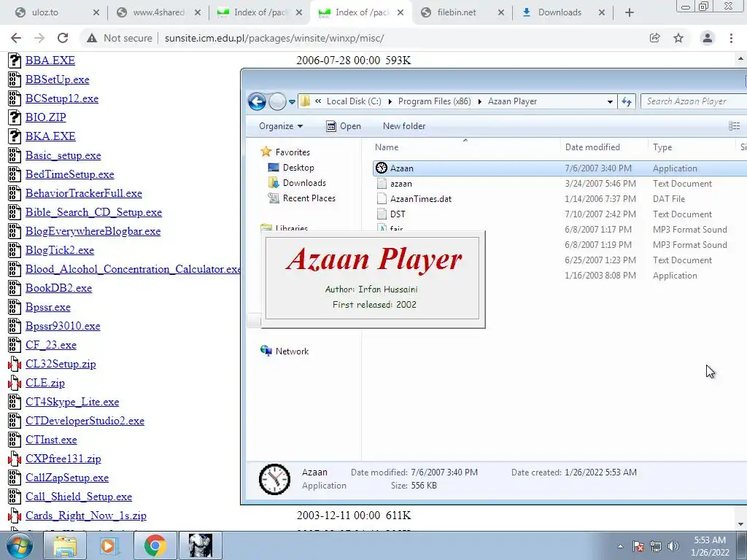Click the Not secure warning icon
This screenshot has height=560, width=747.
pos(91,38)
